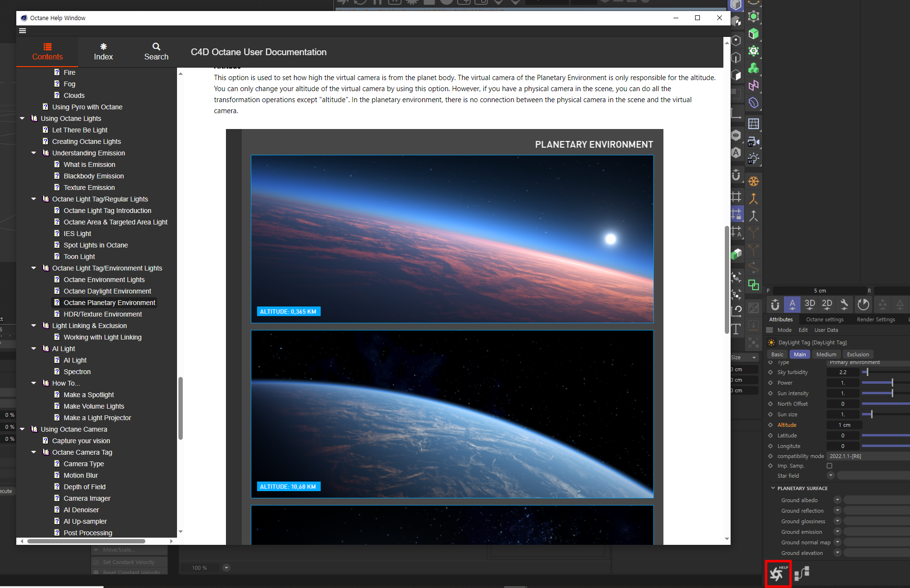
Task: Click the magnet snap icon in the left column
Action: pyautogui.click(x=736, y=175)
